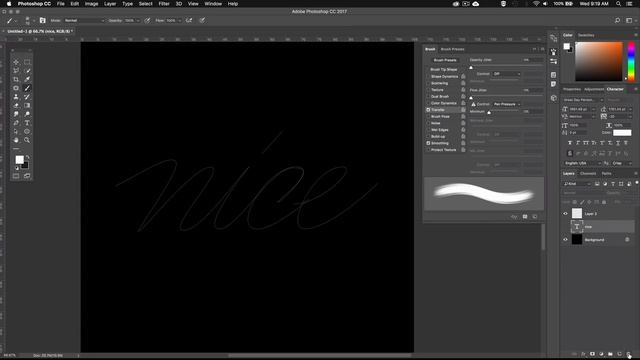
Task: Click the text Color swatch
Action: coord(622,133)
